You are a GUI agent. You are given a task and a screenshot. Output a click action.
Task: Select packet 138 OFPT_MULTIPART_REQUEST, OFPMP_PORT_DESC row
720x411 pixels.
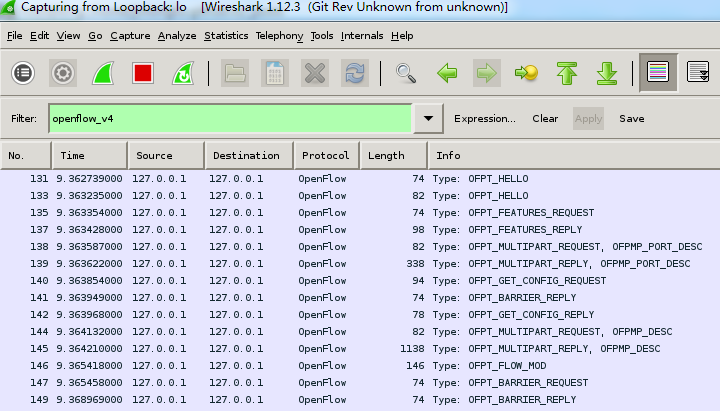coord(360,247)
